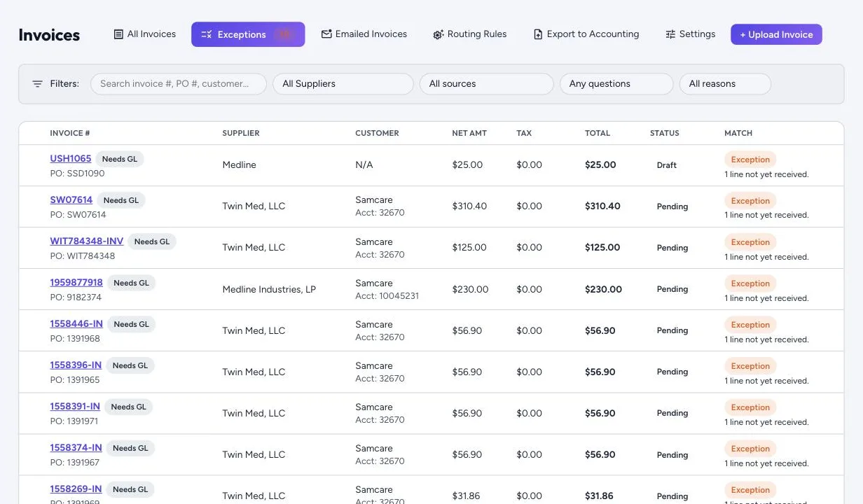
Task: Open invoice 1558269-IN
Action: point(76,489)
